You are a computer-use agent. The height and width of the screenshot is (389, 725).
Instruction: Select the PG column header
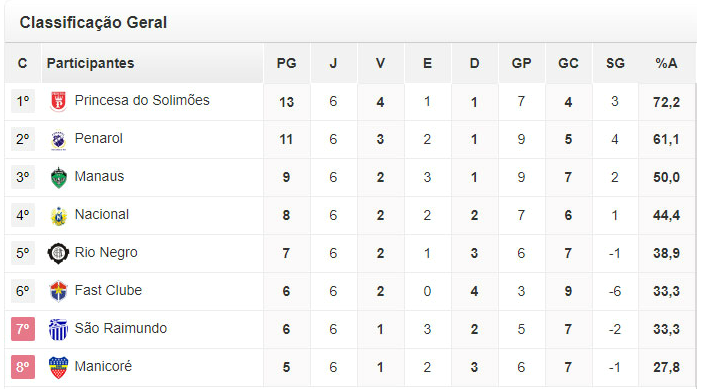tap(286, 63)
